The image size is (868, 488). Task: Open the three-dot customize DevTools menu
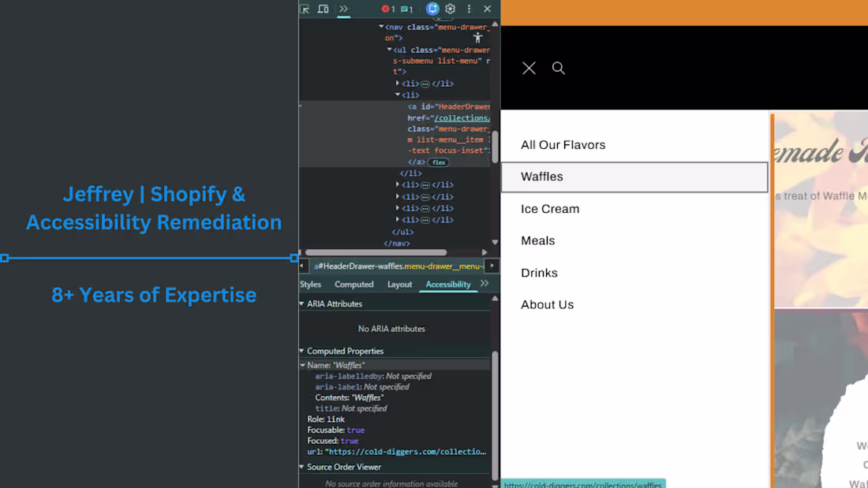(469, 9)
